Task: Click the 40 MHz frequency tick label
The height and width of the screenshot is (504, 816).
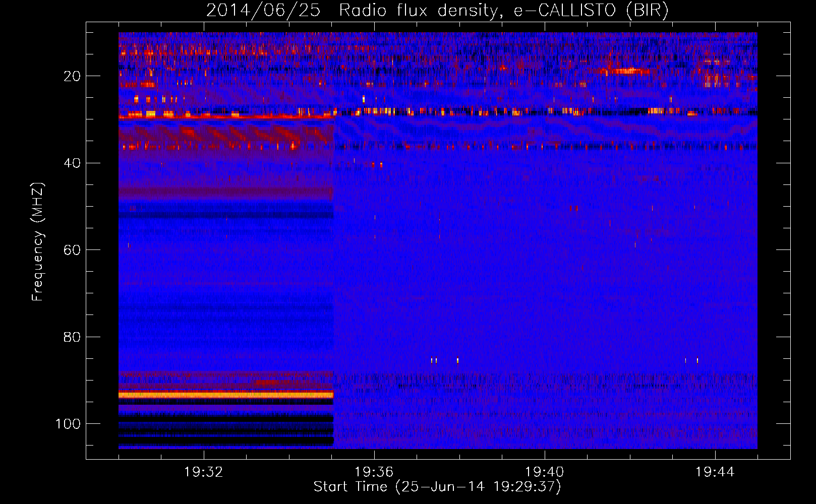Action: [72, 163]
